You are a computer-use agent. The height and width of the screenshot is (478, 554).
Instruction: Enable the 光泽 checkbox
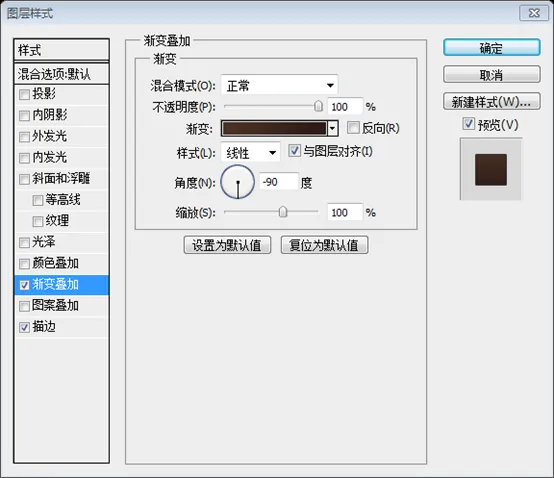(24, 243)
